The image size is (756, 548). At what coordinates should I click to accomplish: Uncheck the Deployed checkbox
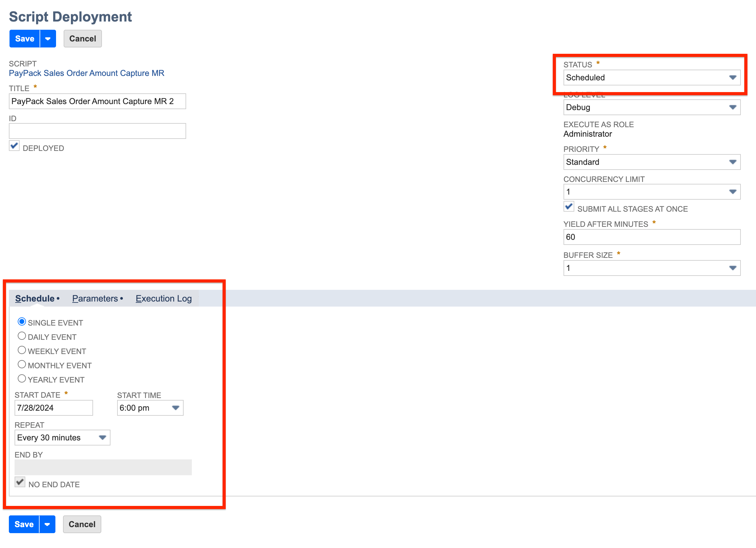tap(14, 146)
